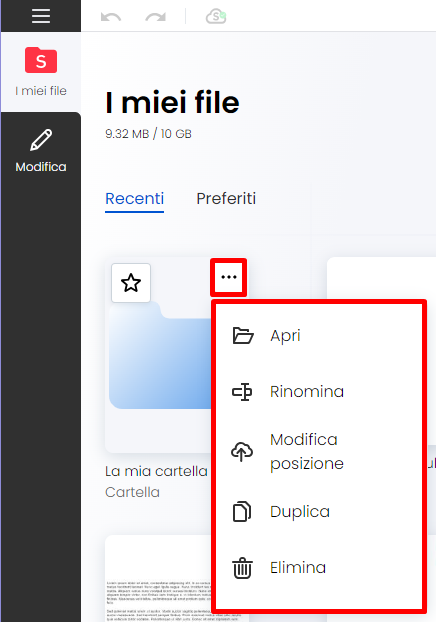Viewport: 436px width, 622px height.
Task: Click the undo arrow icon
Action: pyautogui.click(x=111, y=17)
